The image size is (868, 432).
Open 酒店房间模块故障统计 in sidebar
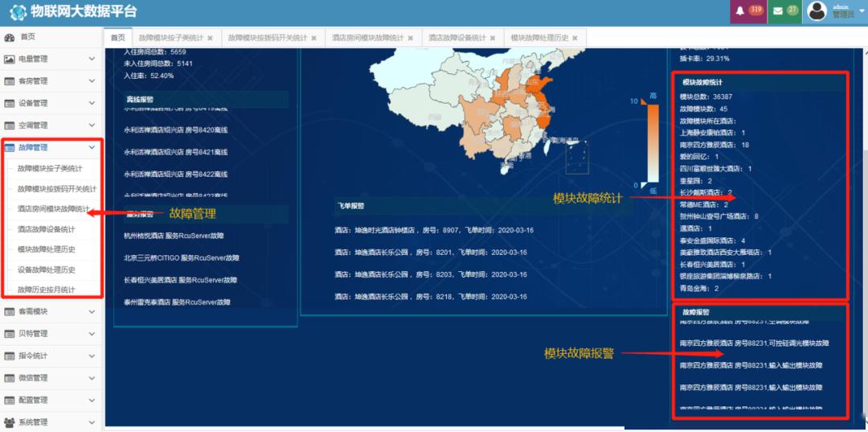pyautogui.click(x=53, y=209)
